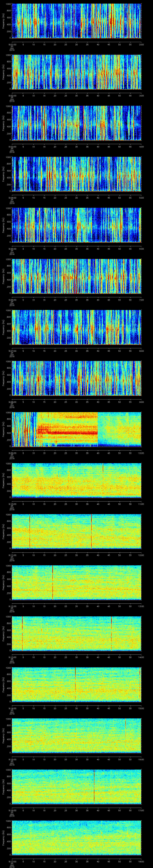Select the red spike near 5 seconds in 9:13:00 panel
This screenshot has width=153, height=868.
(22, 633)
